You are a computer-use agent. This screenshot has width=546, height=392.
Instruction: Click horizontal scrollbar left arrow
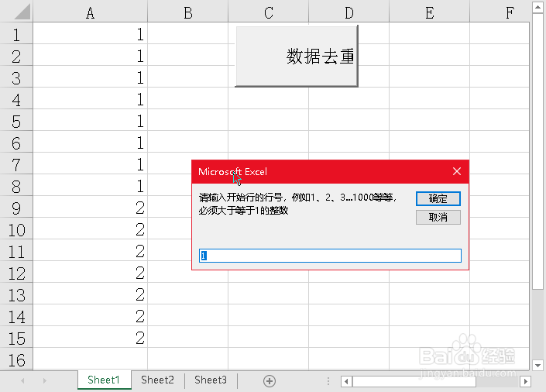346,381
